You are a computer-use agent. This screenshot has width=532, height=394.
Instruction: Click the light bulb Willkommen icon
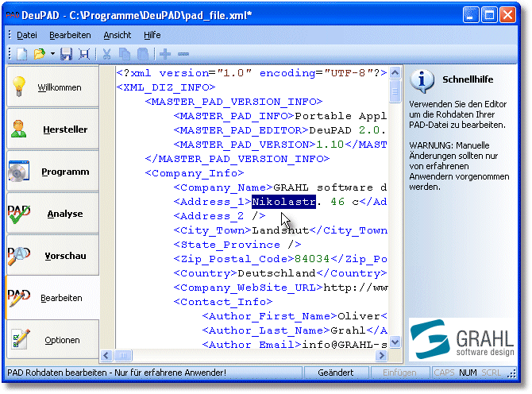[19, 87]
